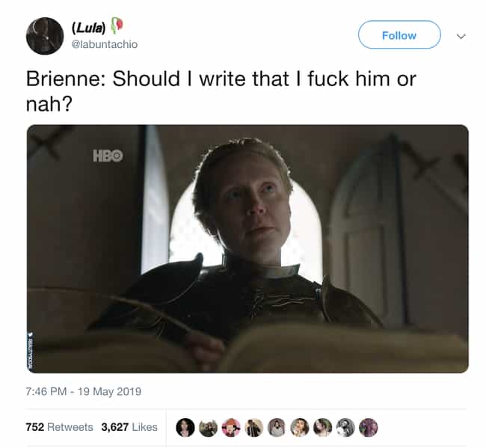Click the wilted rose emoji beside the name
The height and width of the screenshot is (448, 486).
click(117, 25)
